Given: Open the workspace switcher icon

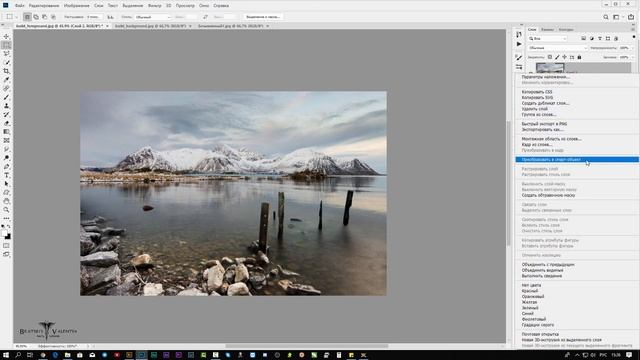Looking at the screenshot, I should coord(617,17).
